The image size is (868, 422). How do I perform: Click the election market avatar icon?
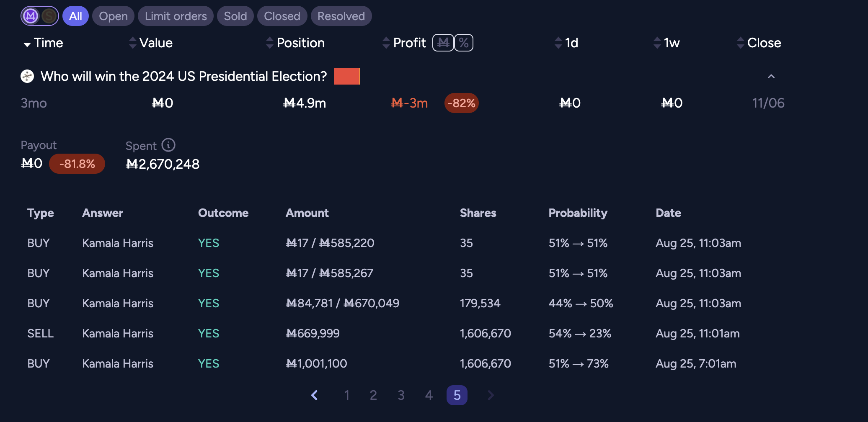click(27, 76)
